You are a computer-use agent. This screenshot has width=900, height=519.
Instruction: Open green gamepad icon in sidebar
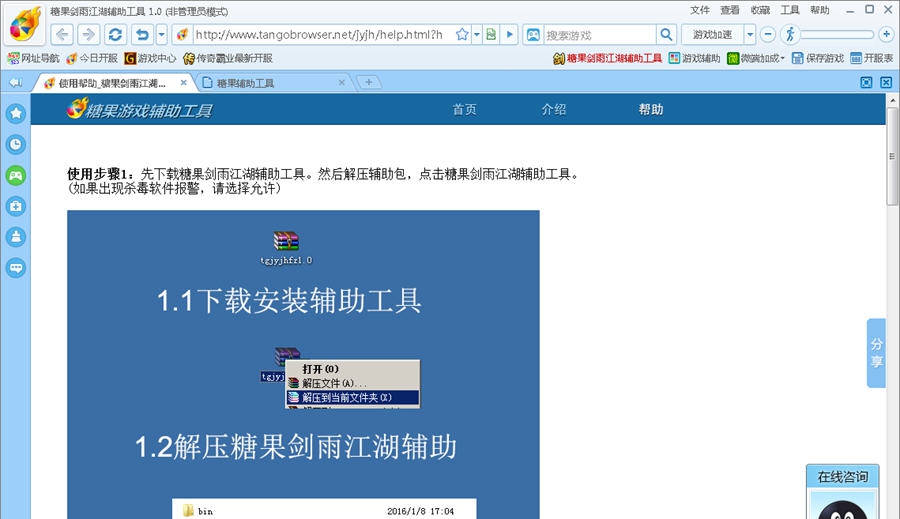(x=15, y=175)
